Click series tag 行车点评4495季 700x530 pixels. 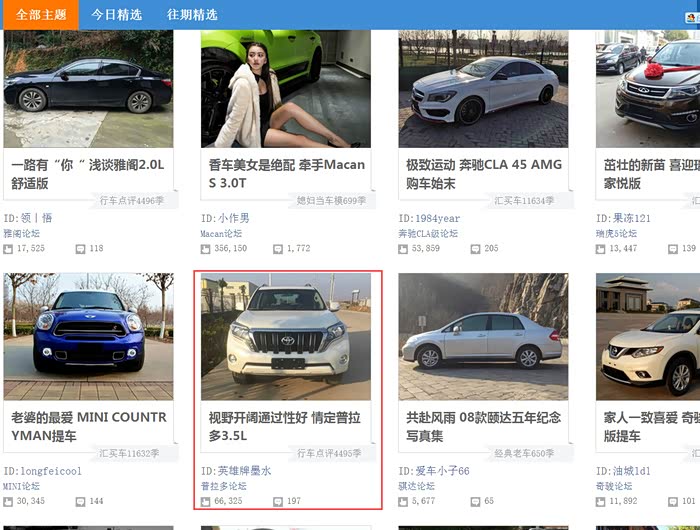(329, 454)
